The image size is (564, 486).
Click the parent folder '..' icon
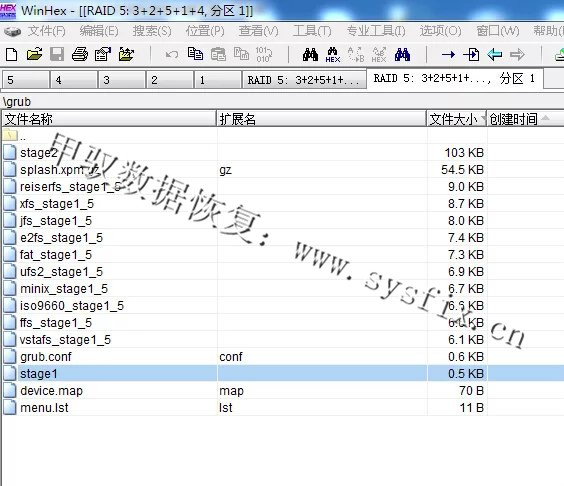point(10,135)
